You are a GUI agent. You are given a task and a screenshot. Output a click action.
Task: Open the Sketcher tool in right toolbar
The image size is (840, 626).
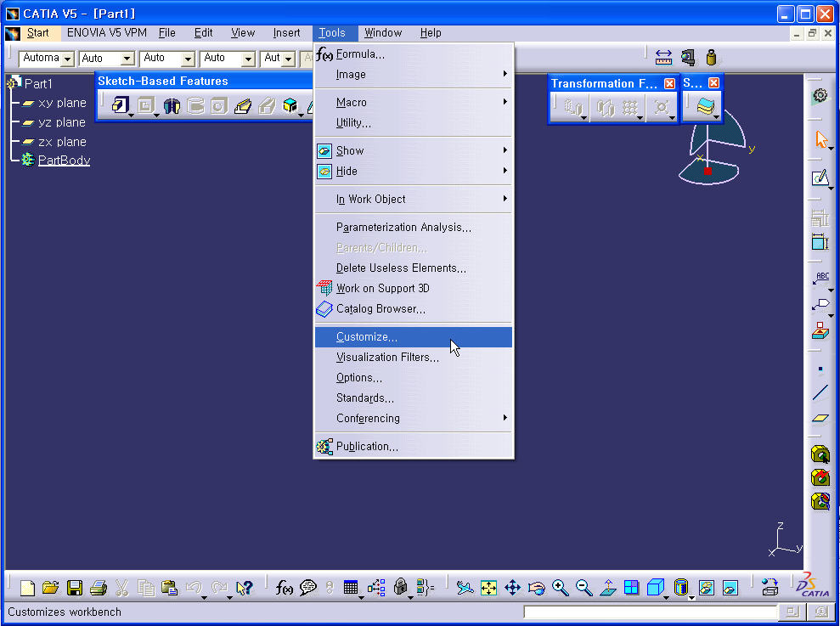point(819,178)
